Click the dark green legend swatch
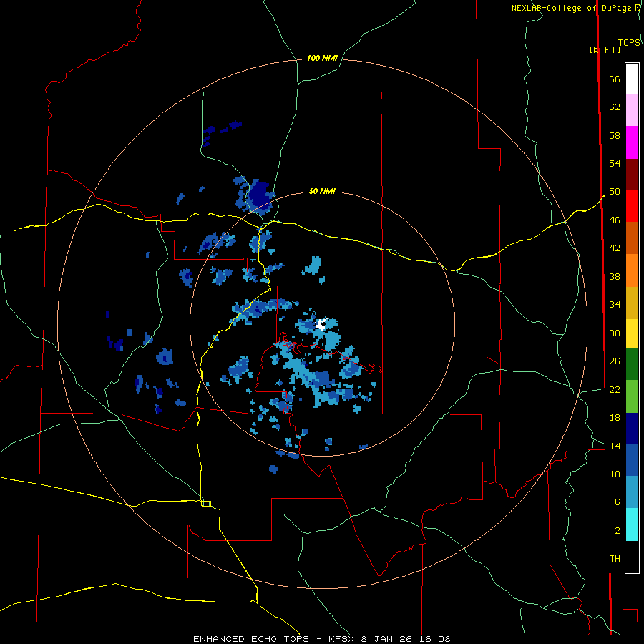 click(x=632, y=364)
